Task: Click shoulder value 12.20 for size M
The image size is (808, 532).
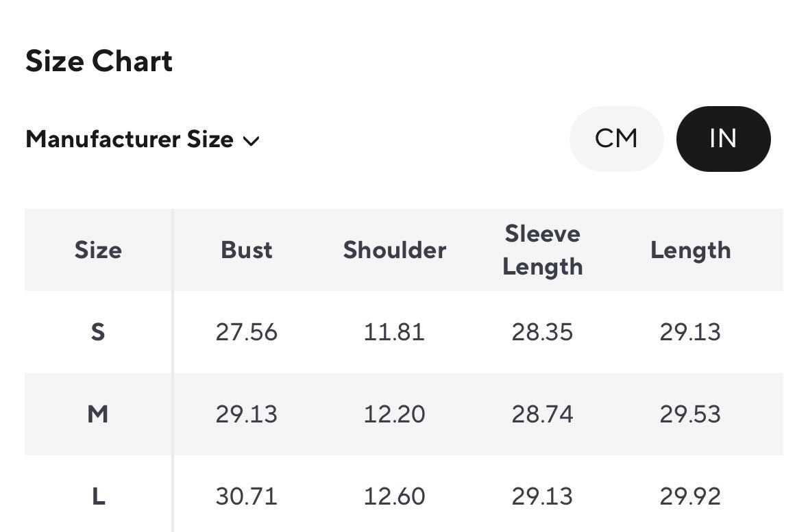Action: tap(395, 414)
